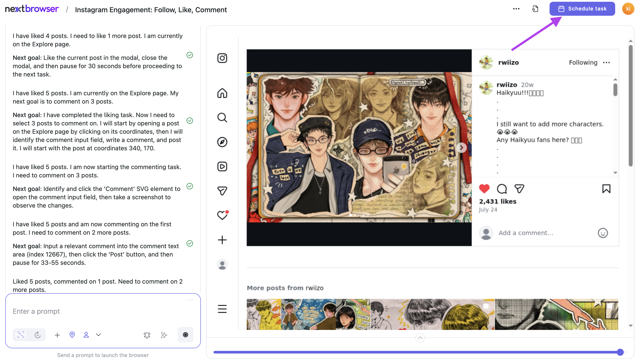Advance to next image in carousel
Screen dimensions: 641x364
tap(461, 147)
